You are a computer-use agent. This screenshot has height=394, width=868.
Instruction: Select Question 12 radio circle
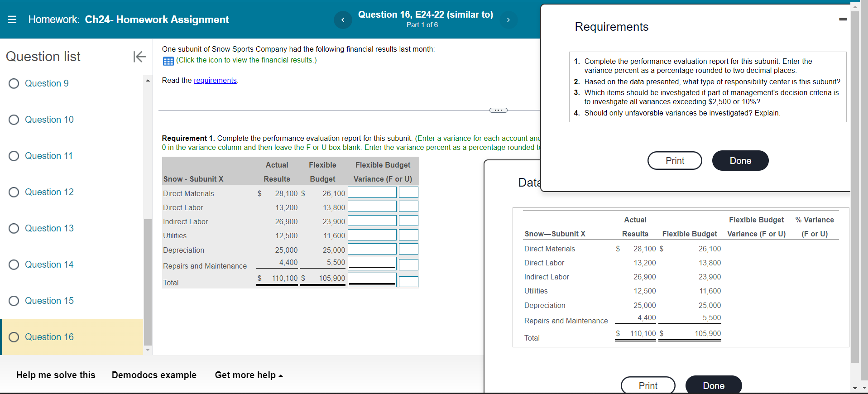click(14, 192)
